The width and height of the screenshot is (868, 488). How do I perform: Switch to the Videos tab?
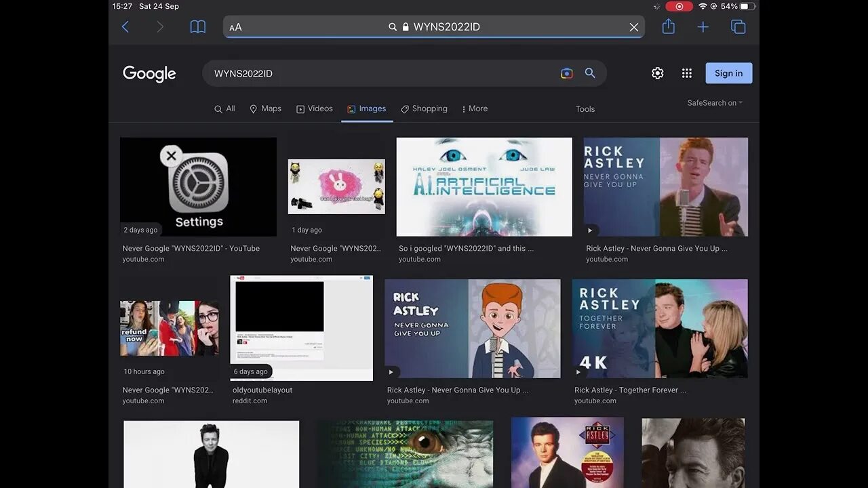(x=314, y=108)
